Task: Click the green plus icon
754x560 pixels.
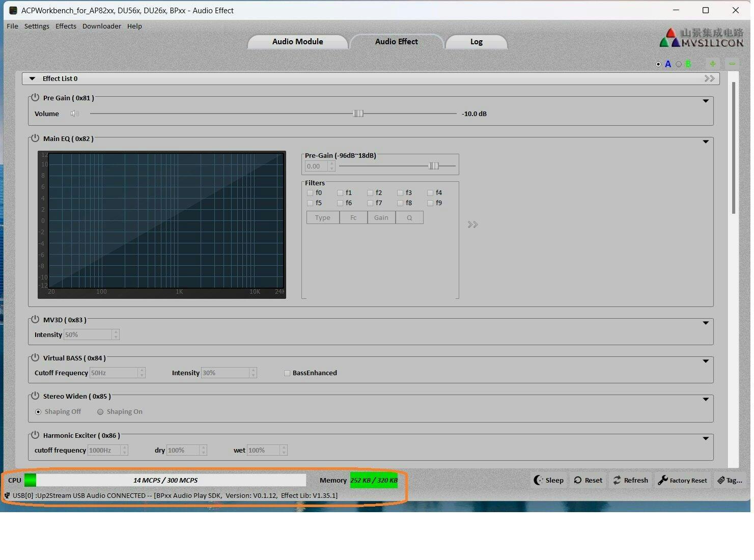Action: coord(712,64)
